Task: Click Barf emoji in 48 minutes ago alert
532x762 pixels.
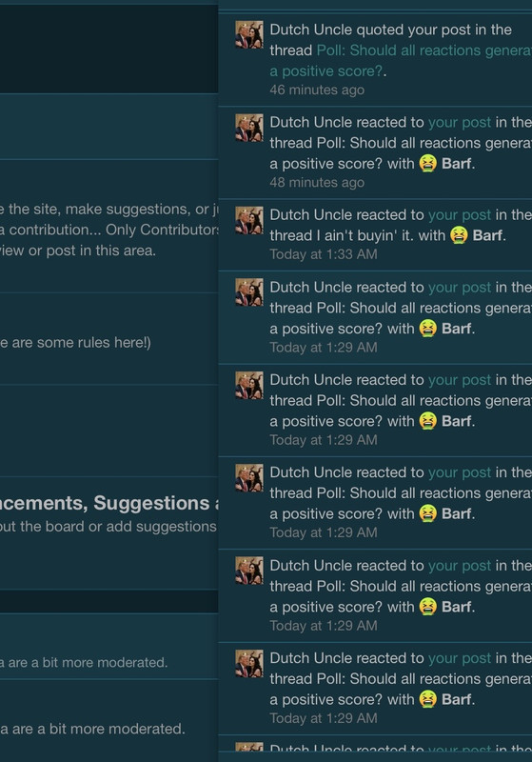Action: [x=427, y=163]
